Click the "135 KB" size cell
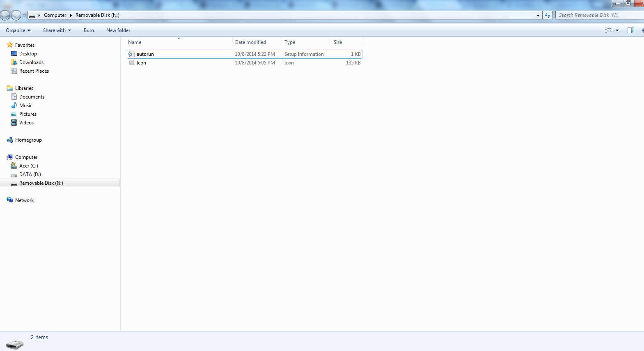Viewport: 644px width, 351px height. 353,63
